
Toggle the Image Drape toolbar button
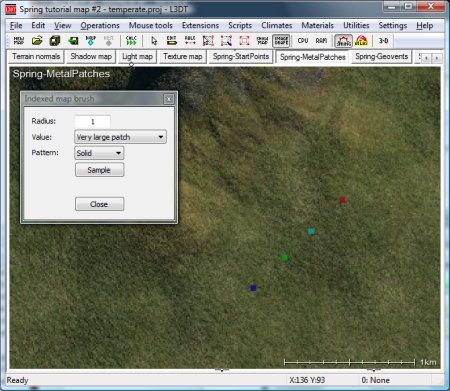281,41
